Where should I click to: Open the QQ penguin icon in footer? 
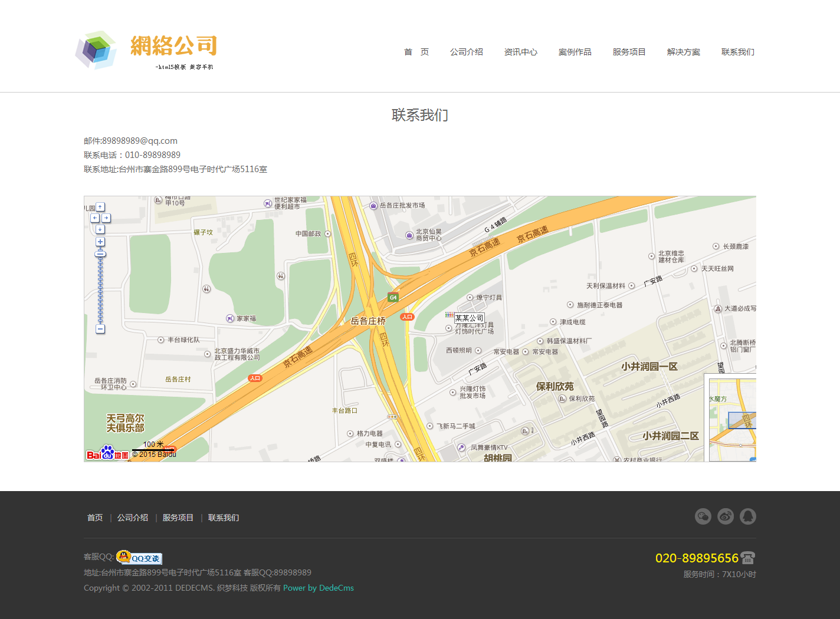pyautogui.click(x=748, y=516)
